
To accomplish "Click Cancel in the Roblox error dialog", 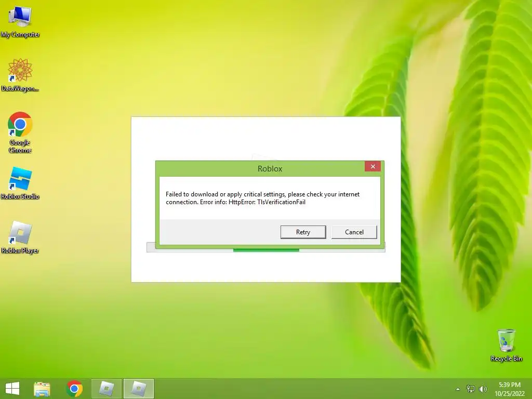I will (x=354, y=232).
